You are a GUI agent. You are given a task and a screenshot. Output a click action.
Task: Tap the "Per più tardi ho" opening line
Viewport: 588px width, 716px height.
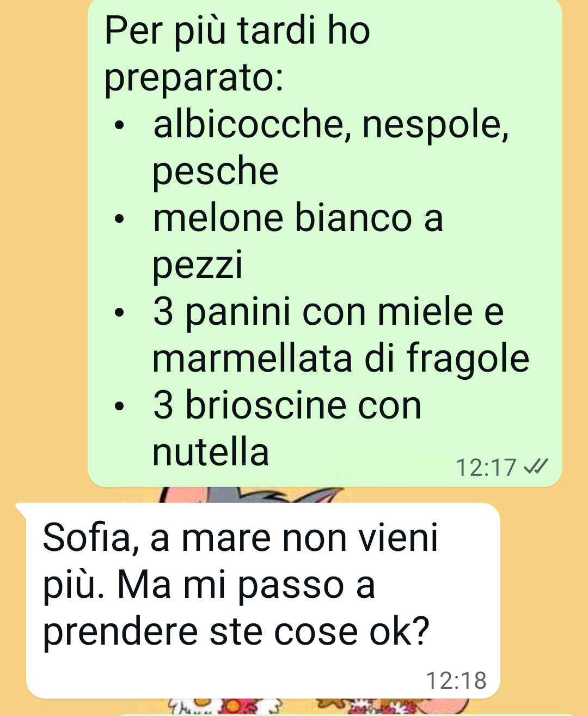(237, 31)
